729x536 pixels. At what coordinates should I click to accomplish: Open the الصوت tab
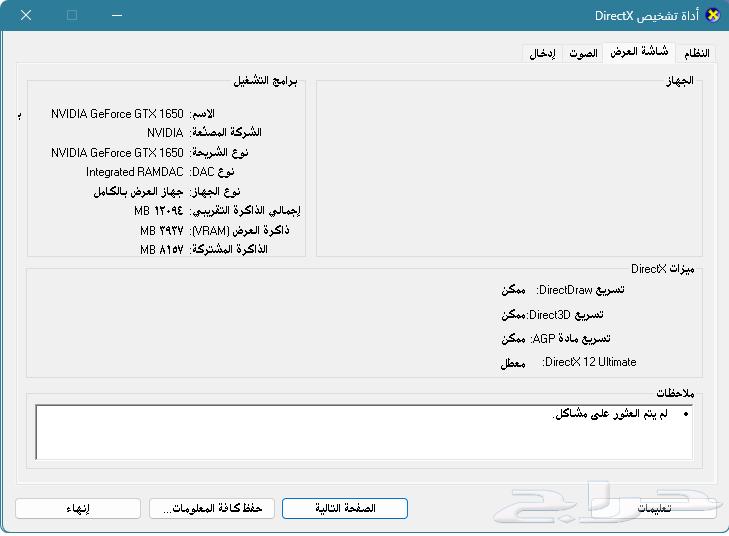(583, 53)
